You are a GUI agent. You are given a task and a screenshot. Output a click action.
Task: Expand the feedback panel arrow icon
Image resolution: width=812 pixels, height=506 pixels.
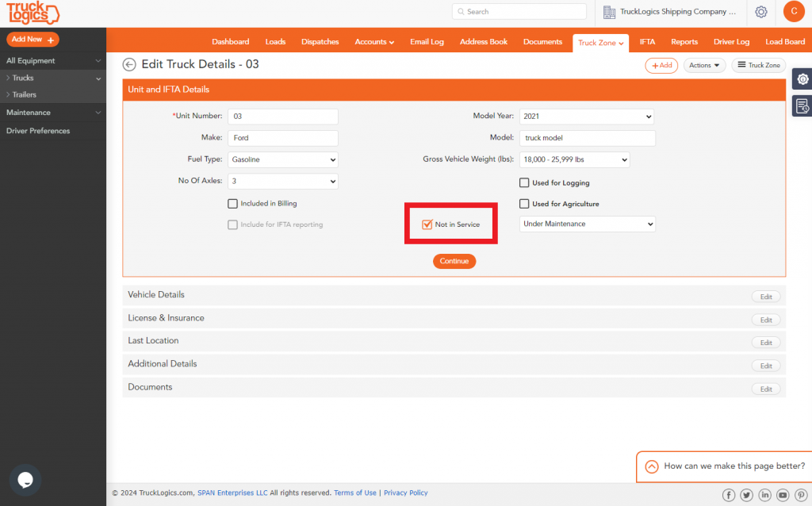[x=652, y=466]
